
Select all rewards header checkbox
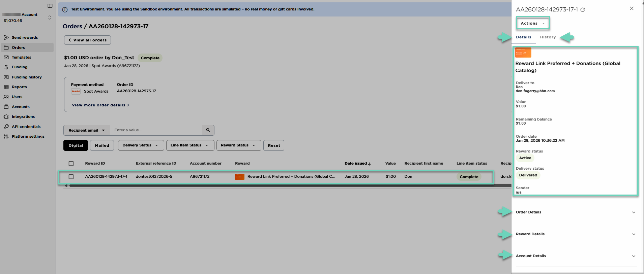(71, 164)
